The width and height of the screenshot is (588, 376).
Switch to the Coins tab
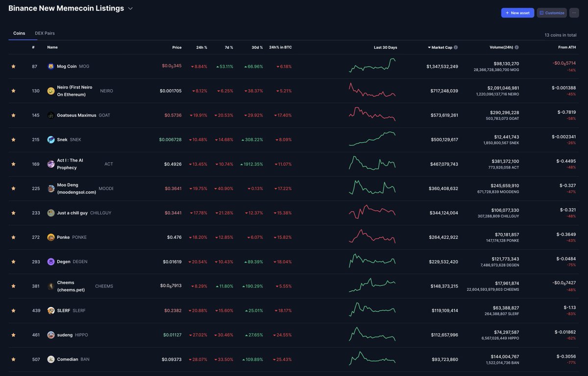[x=19, y=33]
